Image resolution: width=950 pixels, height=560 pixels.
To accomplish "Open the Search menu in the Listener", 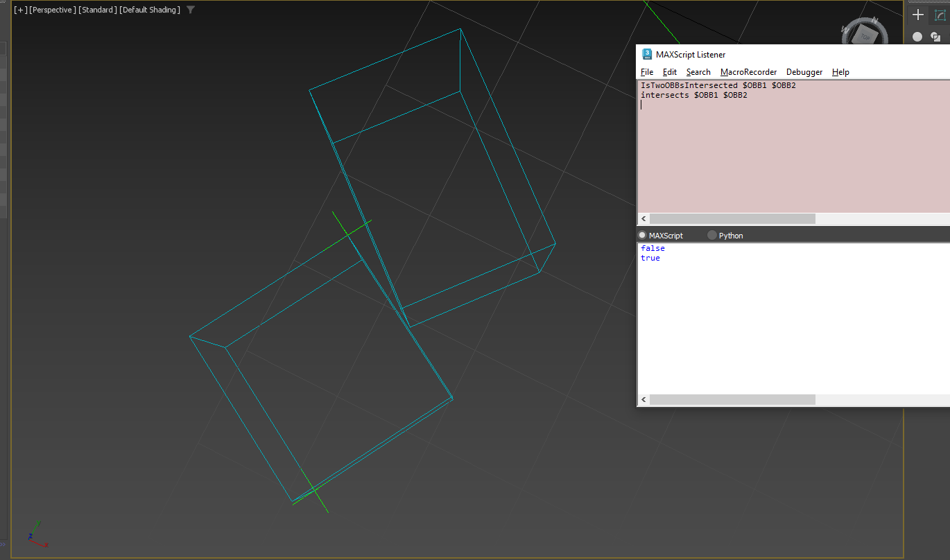I will pyautogui.click(x=698, y=71).
